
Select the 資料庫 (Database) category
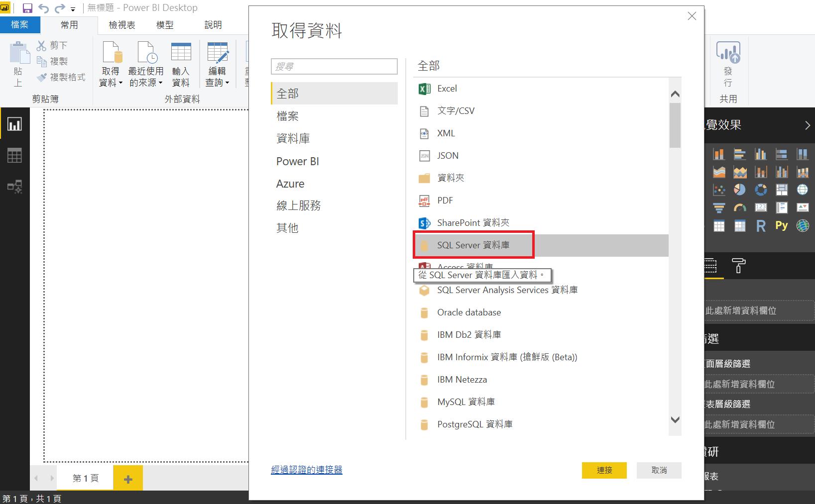point(334,138)
